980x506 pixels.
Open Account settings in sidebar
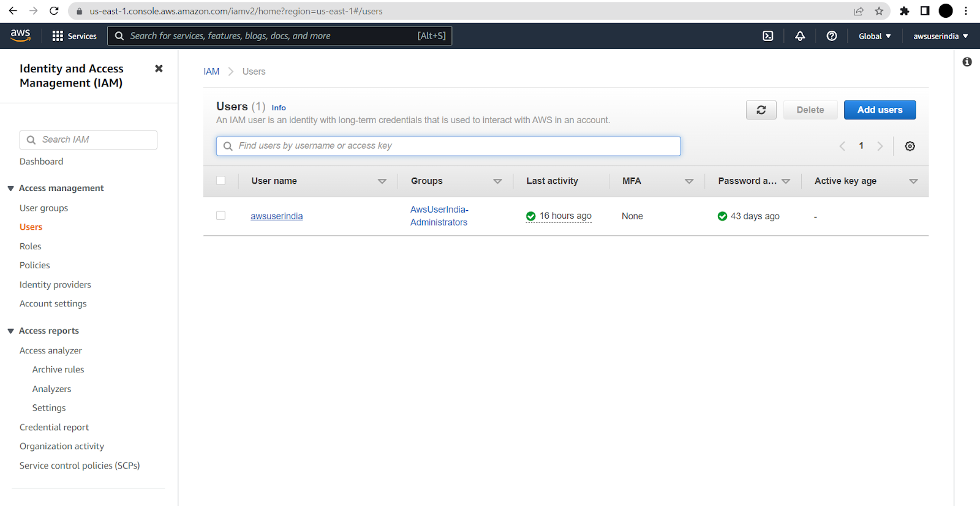(x=53, y=304)
